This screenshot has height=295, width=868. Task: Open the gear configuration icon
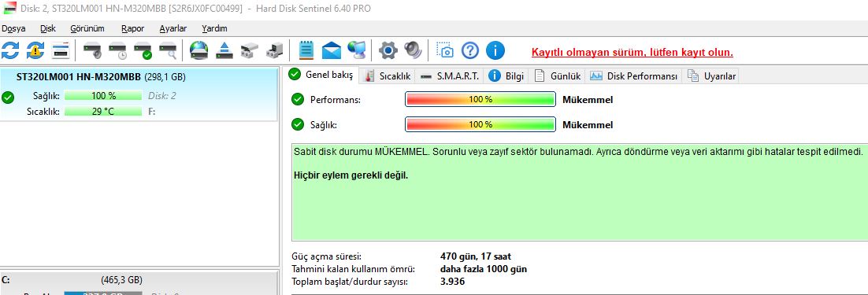click(x=388, y=51)
